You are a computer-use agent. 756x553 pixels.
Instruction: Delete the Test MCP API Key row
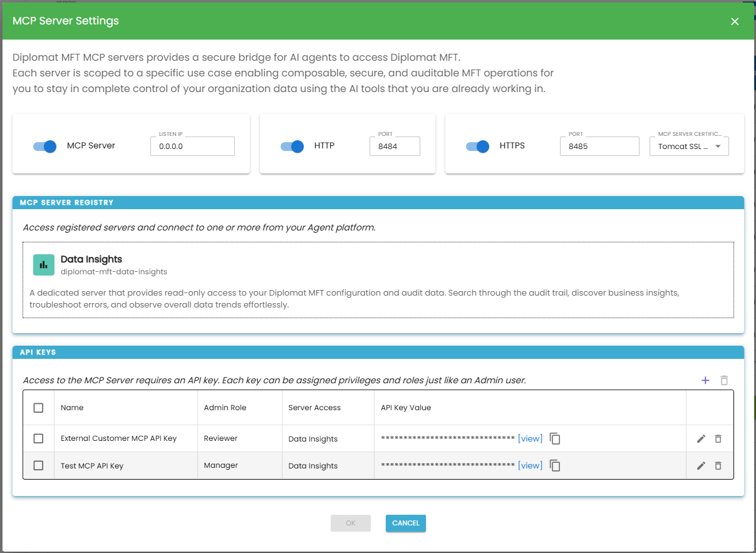(x=718, y=465)
